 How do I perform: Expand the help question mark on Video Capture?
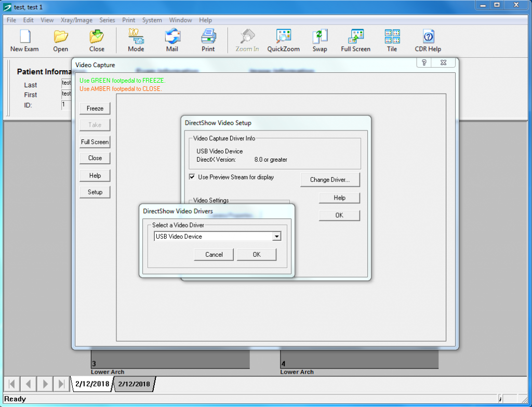423,62
